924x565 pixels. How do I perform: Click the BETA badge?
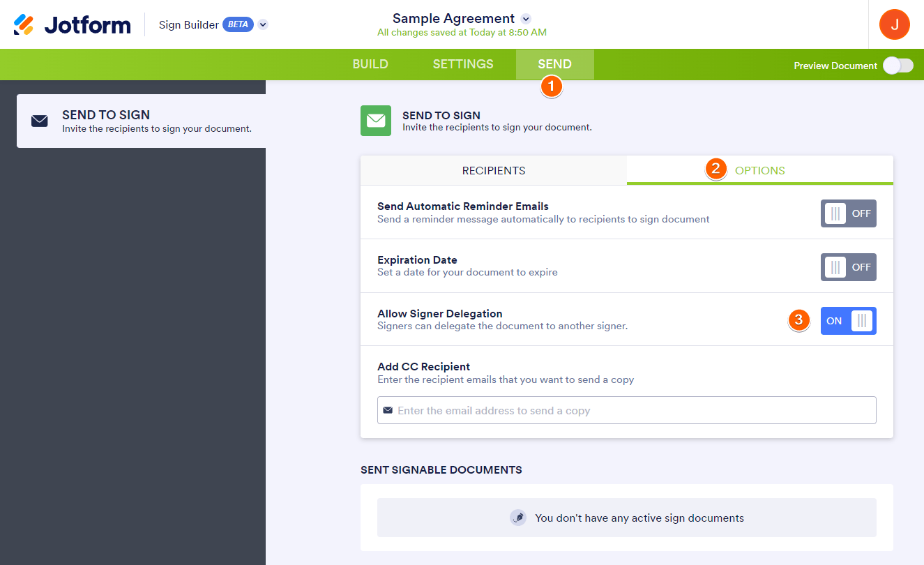(x=238, y=24)
